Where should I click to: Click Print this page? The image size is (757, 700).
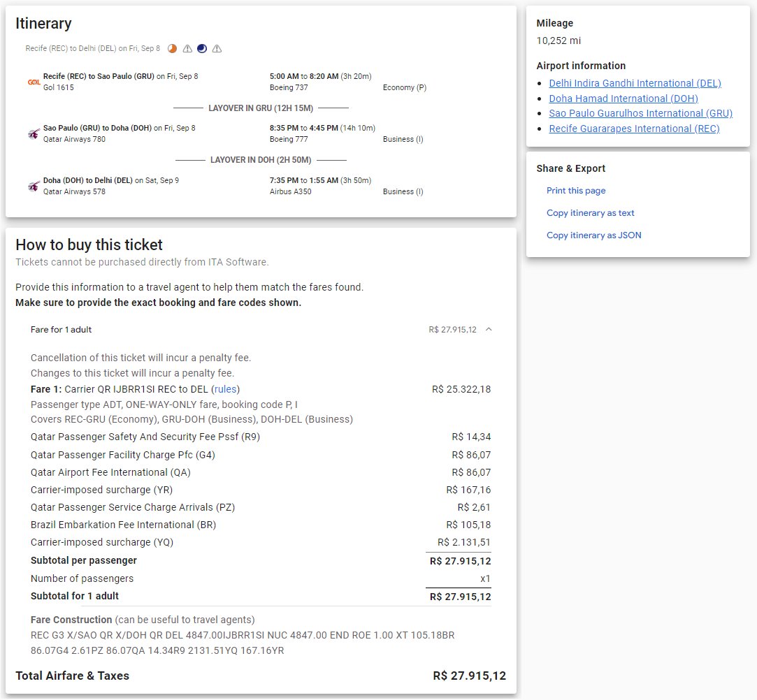[576, 191]
